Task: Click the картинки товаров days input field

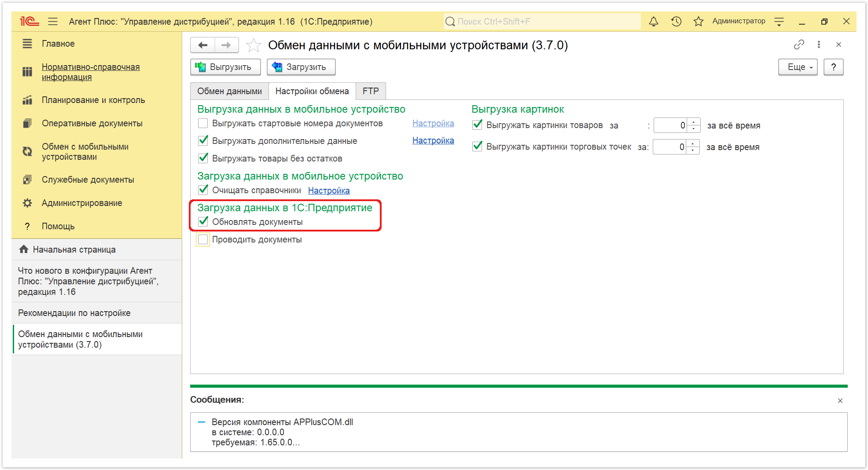Action: tap(670, 125)
